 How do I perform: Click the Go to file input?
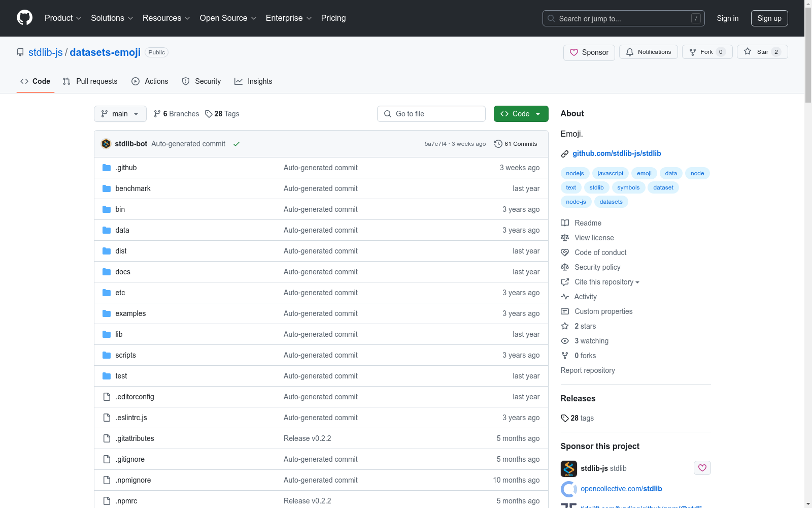pyautogui.click(x=431, y=114)
